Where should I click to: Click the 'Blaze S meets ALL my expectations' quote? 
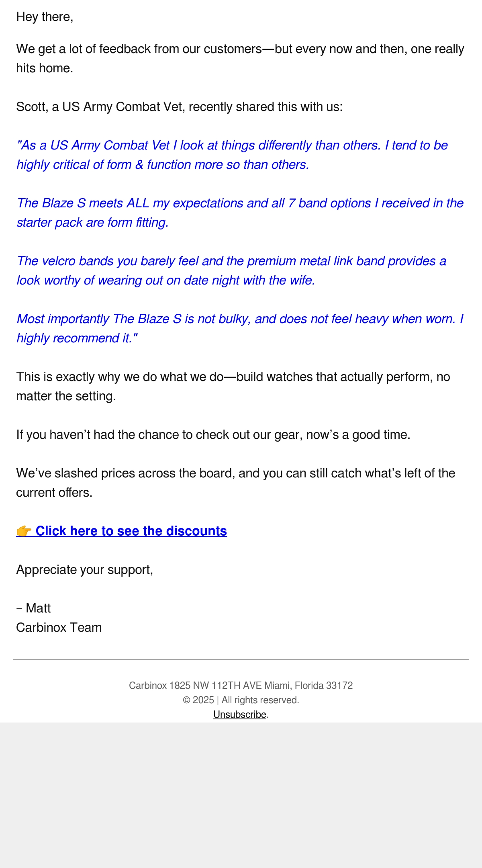pyautogui.click(x=240, y=213)
